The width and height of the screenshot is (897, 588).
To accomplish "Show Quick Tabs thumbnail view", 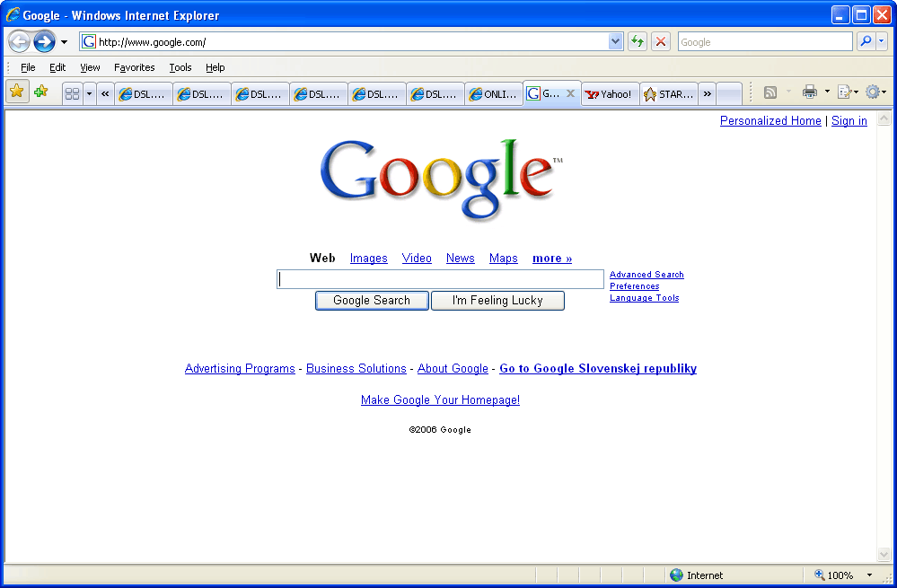I will tap(72, 93).
